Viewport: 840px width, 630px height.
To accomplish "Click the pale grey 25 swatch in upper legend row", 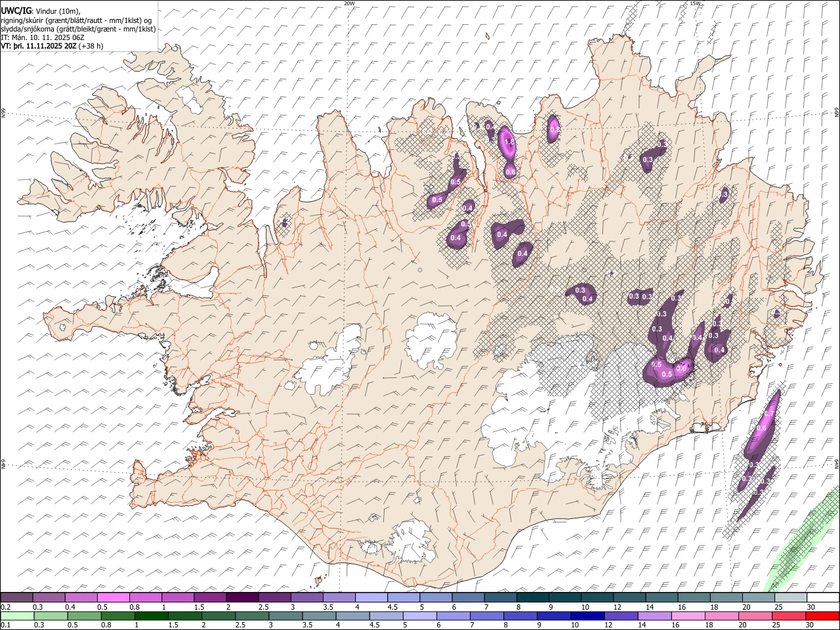I will (x=791, y=598).
